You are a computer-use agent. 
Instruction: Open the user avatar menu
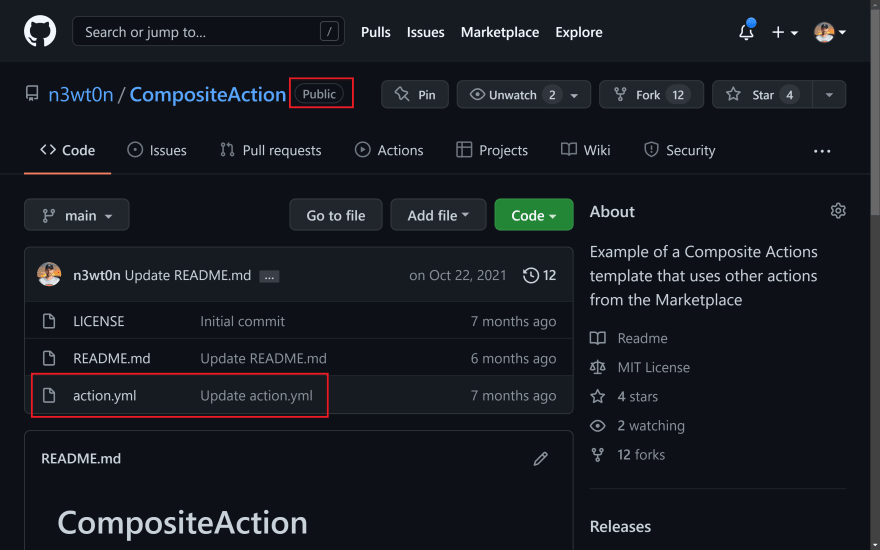pos(829,33)
